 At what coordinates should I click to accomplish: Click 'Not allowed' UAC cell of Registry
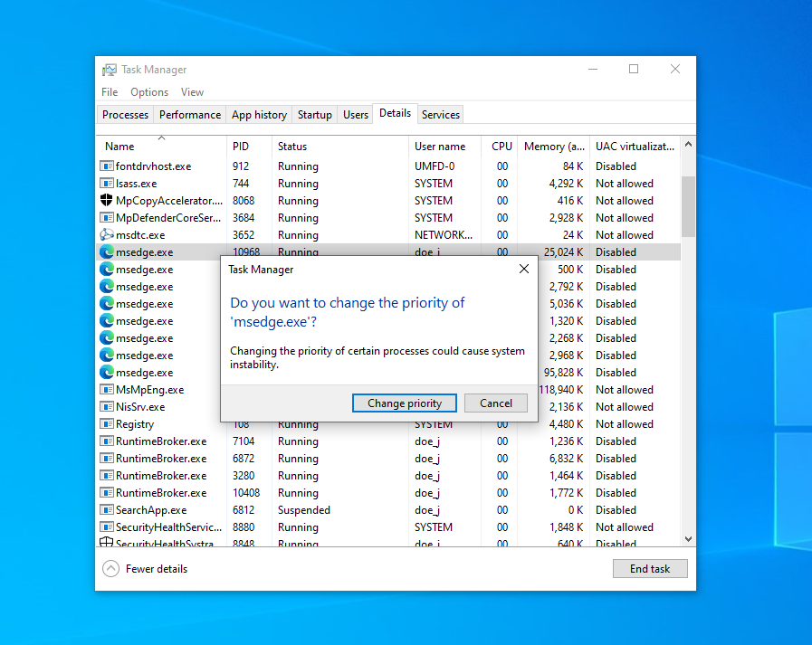coord(624,424)
